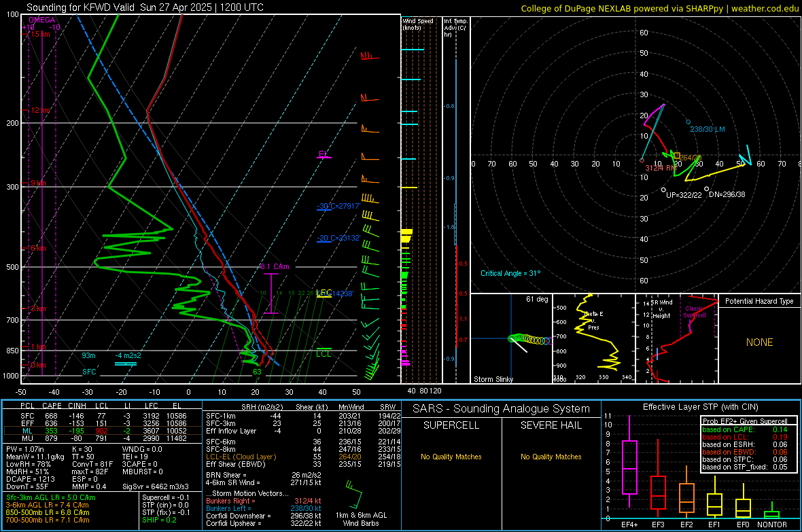802x532 pixels.
Task: Click the -20 C=23132' height label
Action: pos(338,238)
